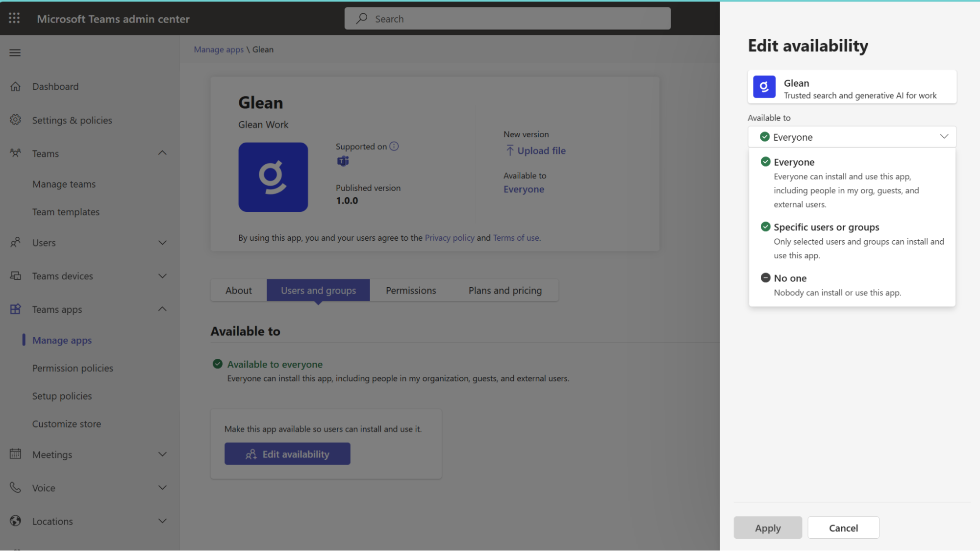Click the Cancel button
980x551 pixels.
[x=843, y=528]
